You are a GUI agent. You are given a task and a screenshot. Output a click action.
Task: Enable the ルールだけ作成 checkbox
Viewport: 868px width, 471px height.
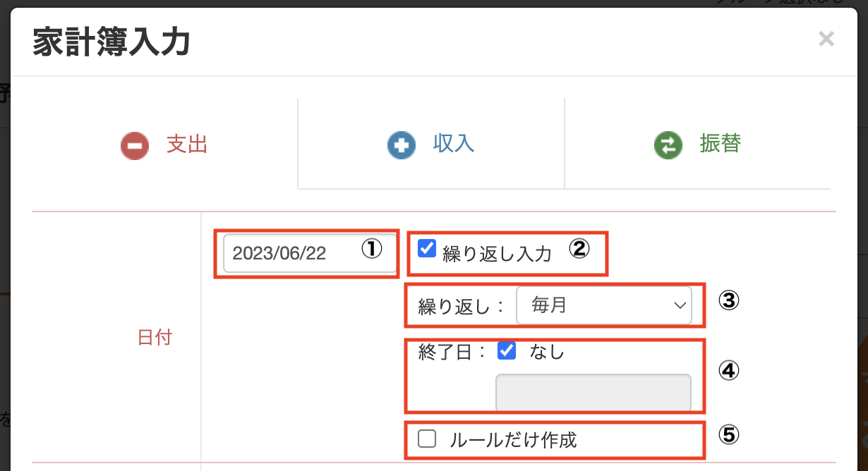coord(427,439)
